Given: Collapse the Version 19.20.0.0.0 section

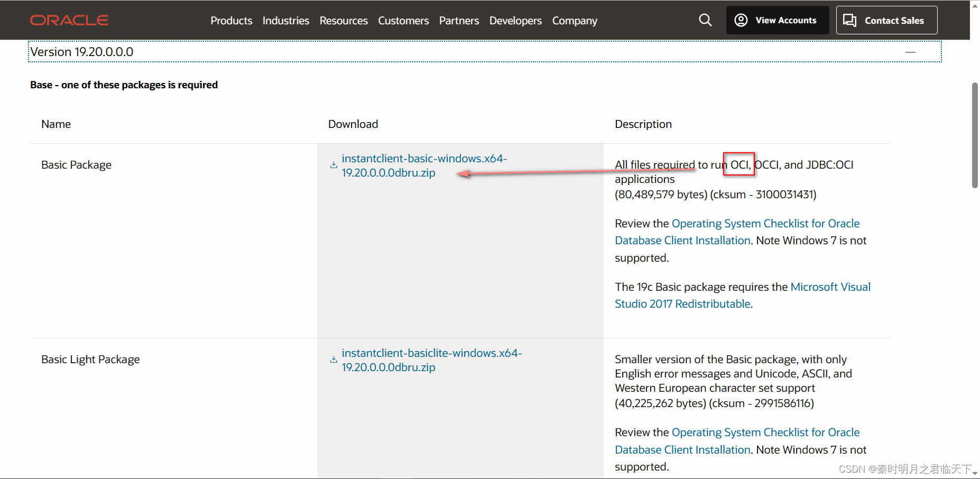Looking at the screenshot, I should (910, 52).
